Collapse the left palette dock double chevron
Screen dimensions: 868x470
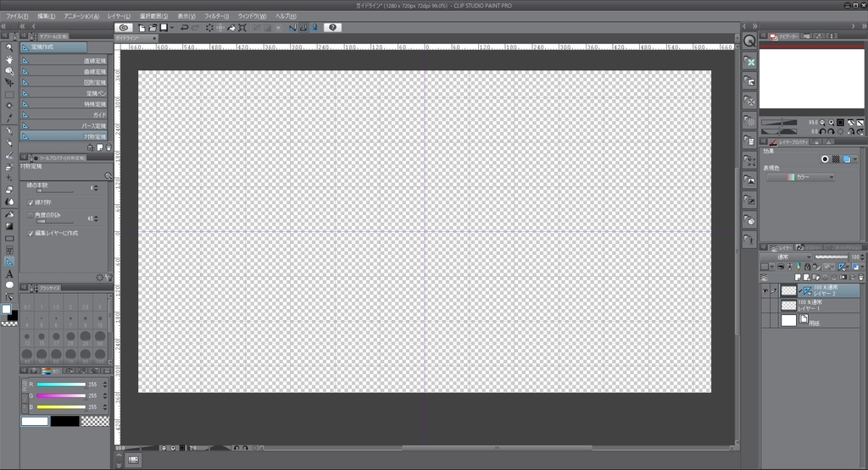[23, 26]
